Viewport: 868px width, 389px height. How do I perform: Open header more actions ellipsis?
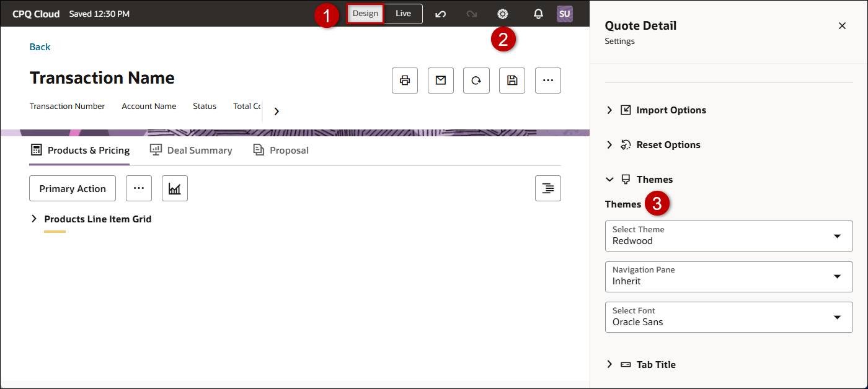point(548,81)
